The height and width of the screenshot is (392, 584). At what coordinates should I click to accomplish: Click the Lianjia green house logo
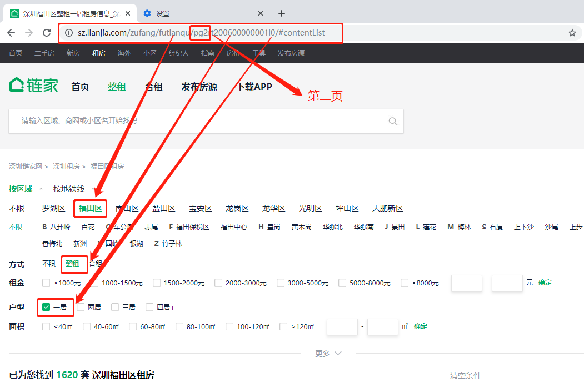coord(16,84)
